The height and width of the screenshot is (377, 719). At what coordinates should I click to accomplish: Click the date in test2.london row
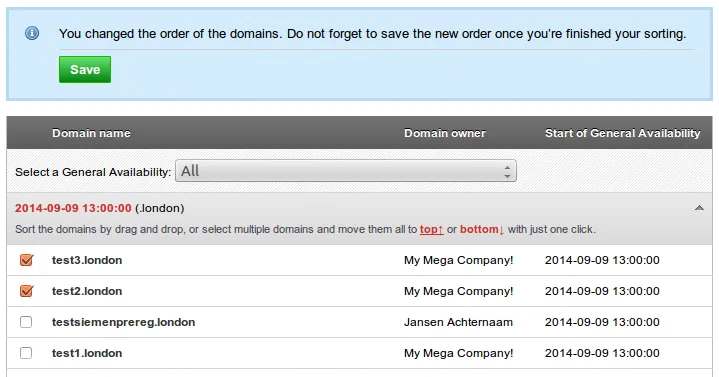point(602,291)
